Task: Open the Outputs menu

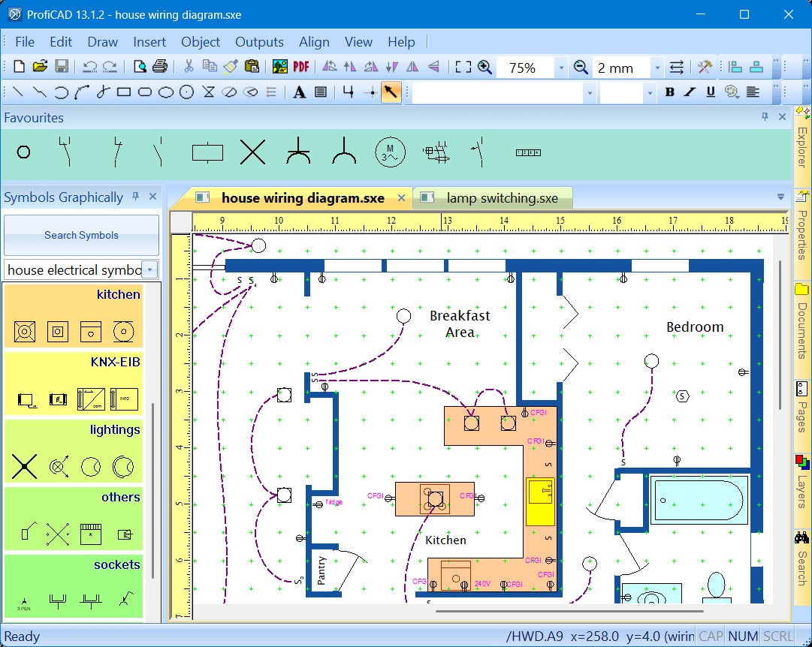Action: click(259, 42)
